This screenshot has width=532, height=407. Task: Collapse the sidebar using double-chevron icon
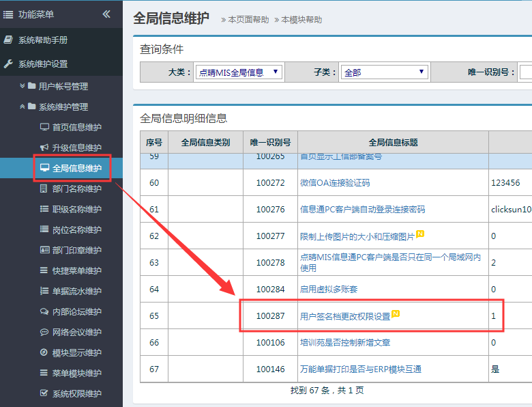(x=106, y=14)
